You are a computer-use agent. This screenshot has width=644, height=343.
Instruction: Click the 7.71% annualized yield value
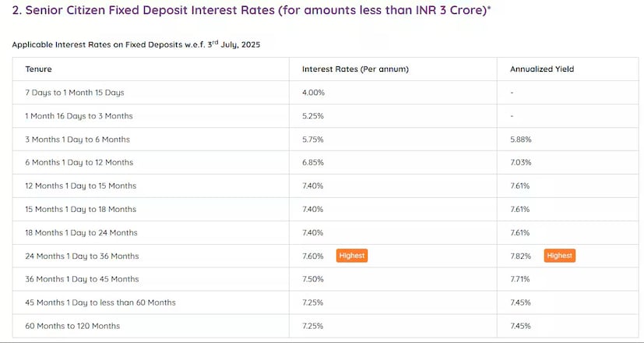521,279
